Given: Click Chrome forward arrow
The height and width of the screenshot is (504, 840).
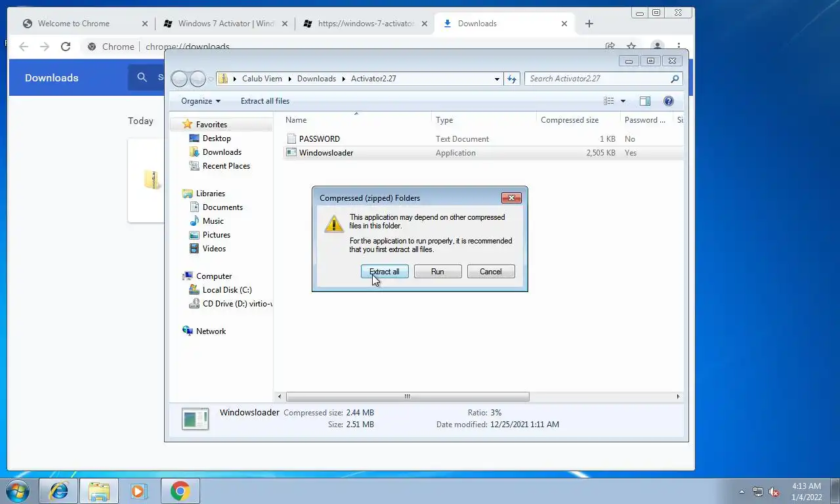Looking at the screenshot, I should (x=45, y=47).
